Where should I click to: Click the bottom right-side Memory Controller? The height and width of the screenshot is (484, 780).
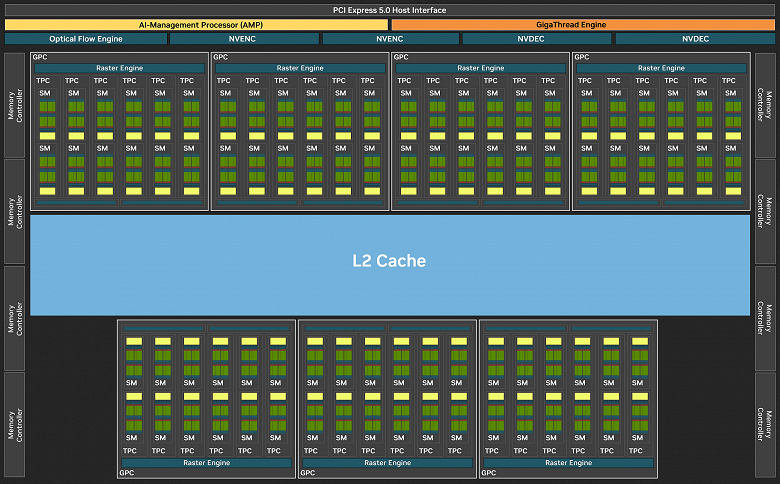tap(765, 425)
